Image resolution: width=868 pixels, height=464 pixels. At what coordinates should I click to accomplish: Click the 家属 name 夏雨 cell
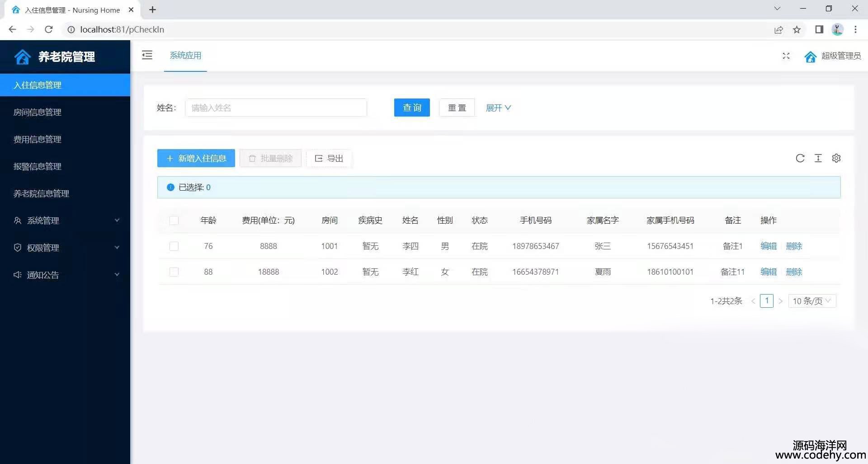[x=603, y=272]
